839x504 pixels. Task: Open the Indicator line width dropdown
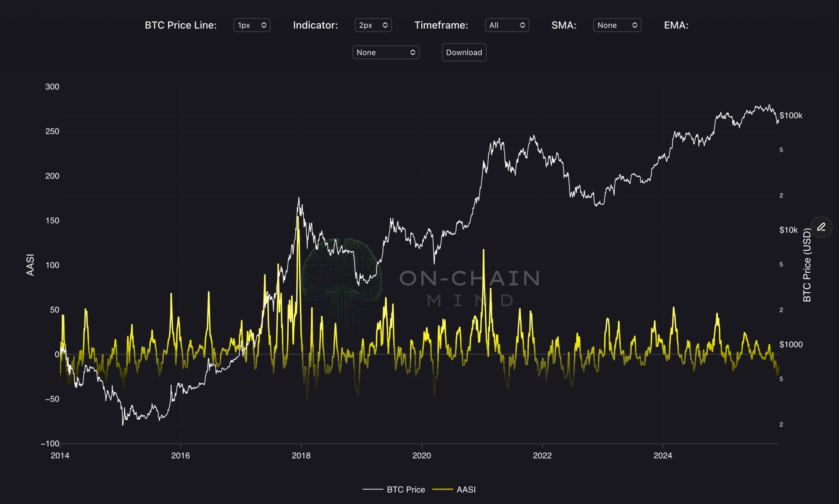click(373, 25)
